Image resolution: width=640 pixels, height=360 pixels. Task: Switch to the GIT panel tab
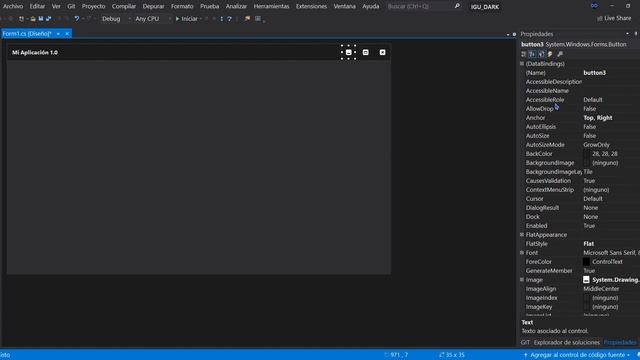[525, 342]
